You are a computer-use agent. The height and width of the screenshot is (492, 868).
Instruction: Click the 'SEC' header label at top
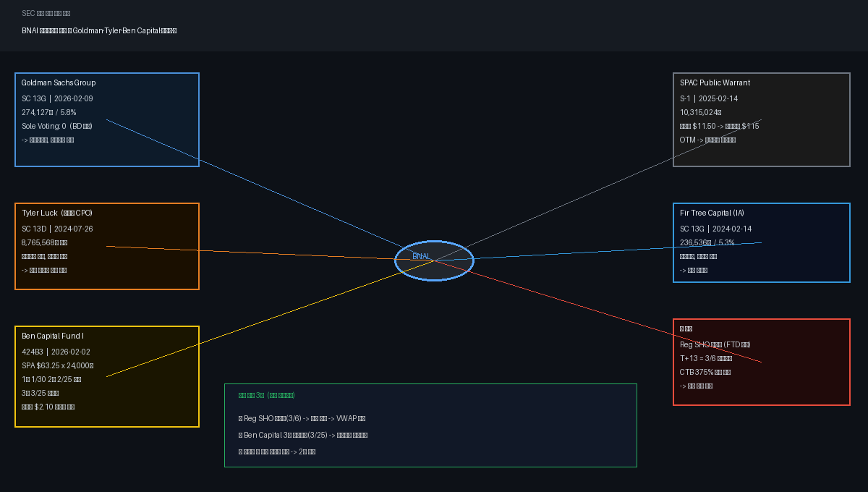[x=46, y=13]
